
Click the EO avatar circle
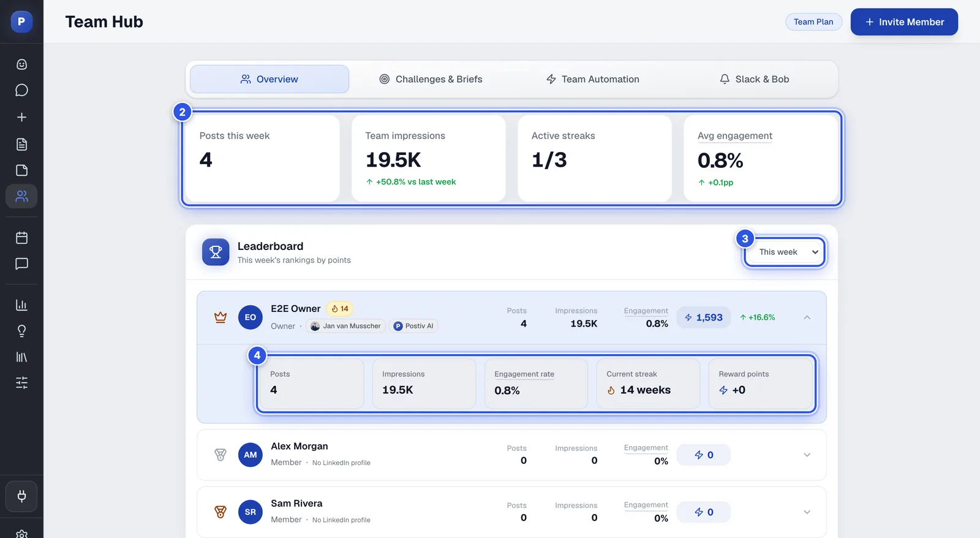point(251,317)
